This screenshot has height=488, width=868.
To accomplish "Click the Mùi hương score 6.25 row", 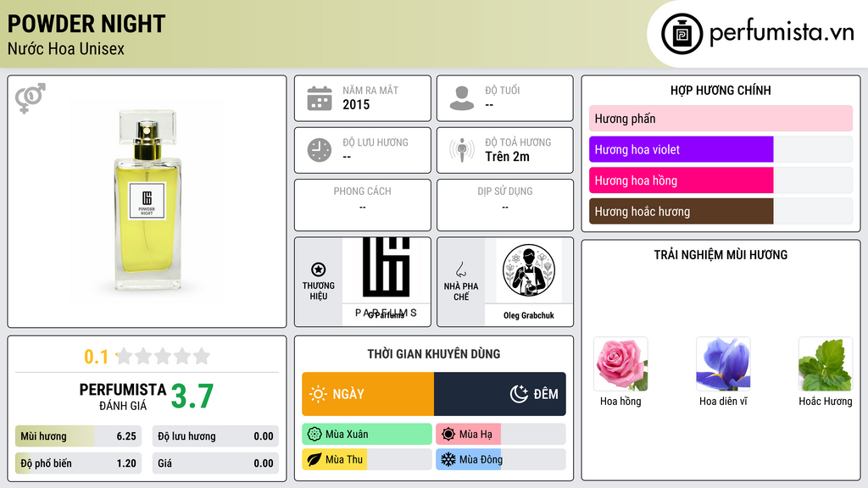I will coord(79,436).
